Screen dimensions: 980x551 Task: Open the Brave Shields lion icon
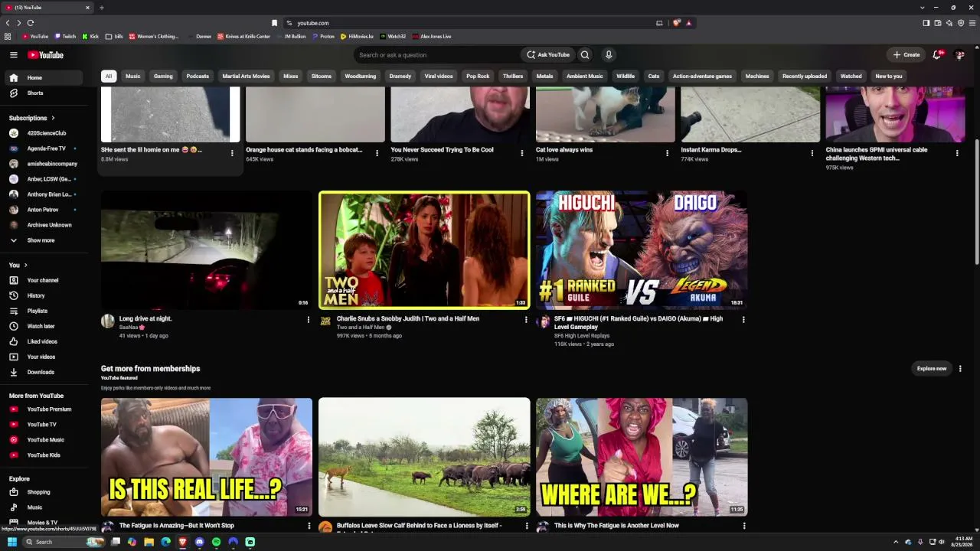(x=676, y=23)
